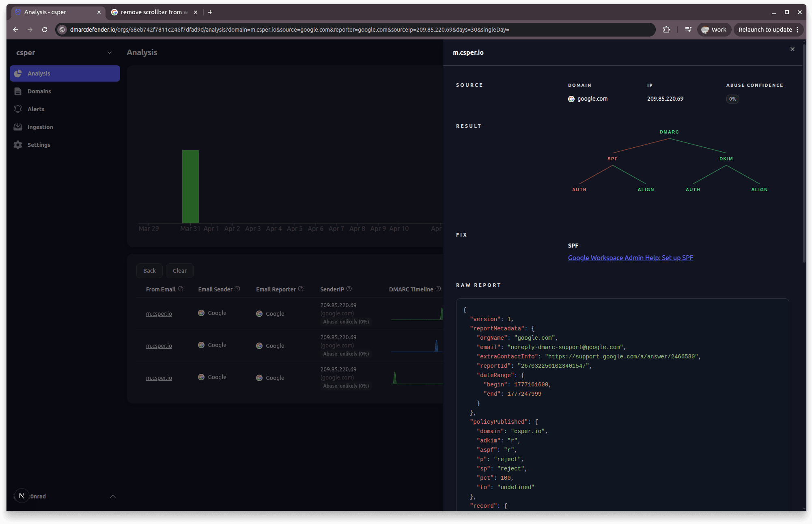812x524 pixels.
Task: Click the first row DMARC timeline sparkline
Action: (x=417, y=314)
